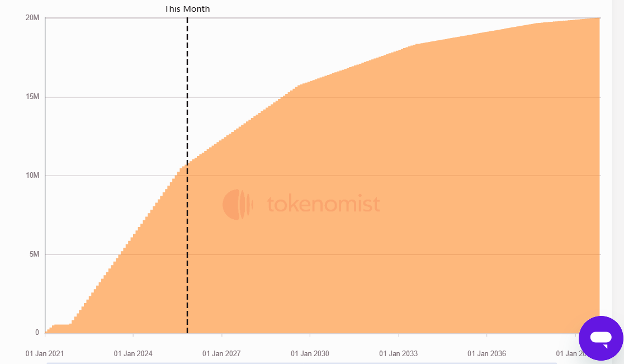Viewport: 624px width, 364px height.
Task: Click the 01 Jan 2021 x-axis label
Action: coord(45,354)
